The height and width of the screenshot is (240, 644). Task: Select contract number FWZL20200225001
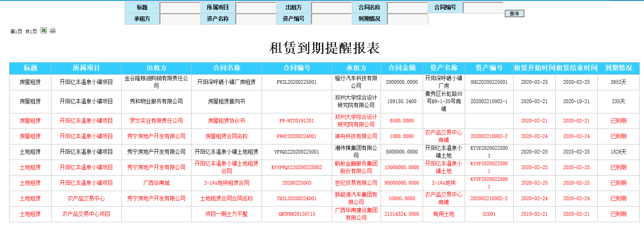pos(296,82)
